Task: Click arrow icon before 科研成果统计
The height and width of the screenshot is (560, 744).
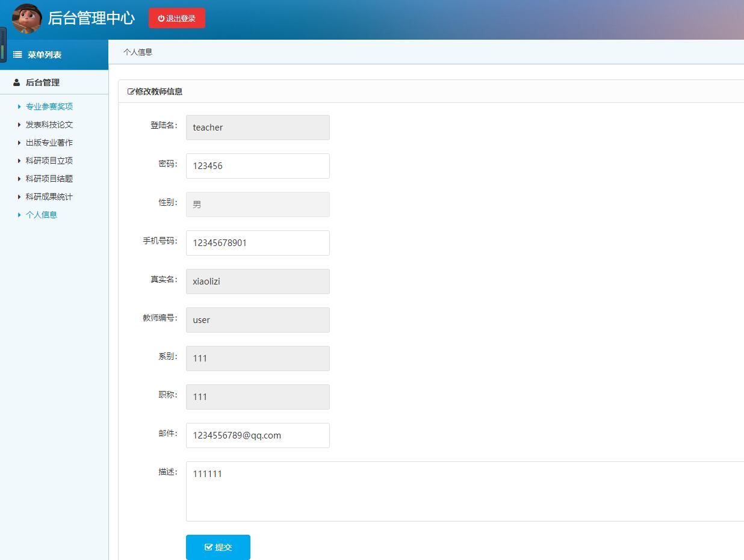Action: [19, 197]
